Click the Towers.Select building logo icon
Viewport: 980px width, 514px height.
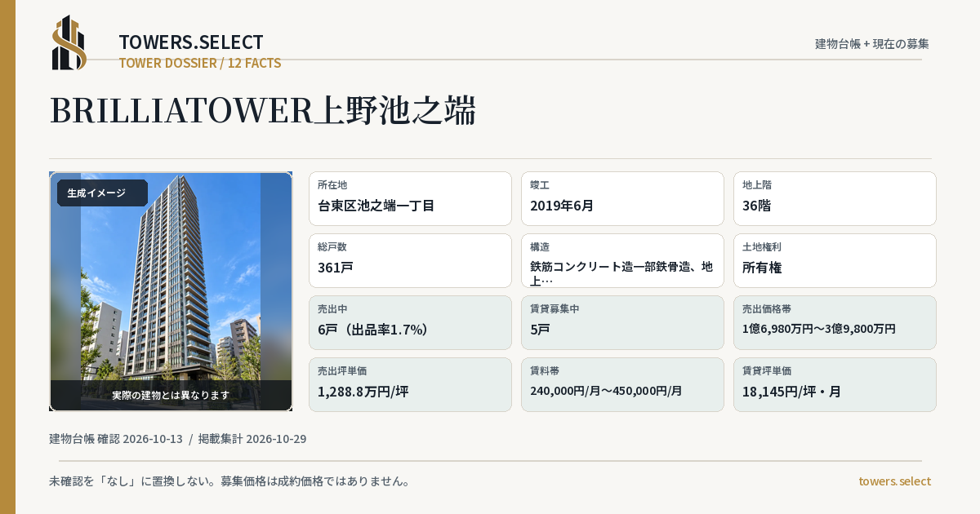tap(69, 42)
